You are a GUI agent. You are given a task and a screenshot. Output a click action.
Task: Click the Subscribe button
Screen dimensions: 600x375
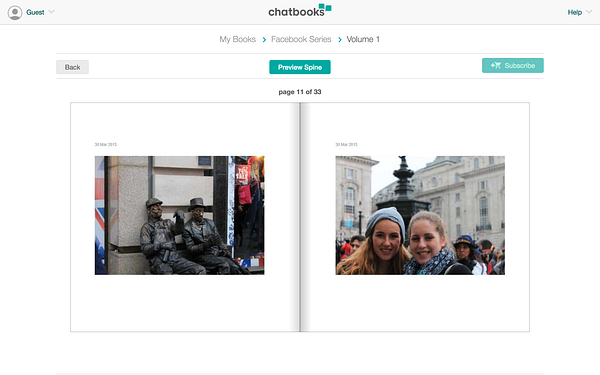pyautogui.click(x=512, y=65)
